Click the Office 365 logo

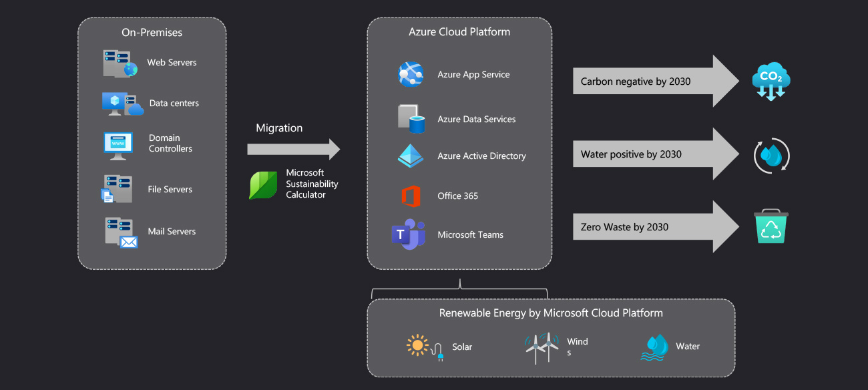411,196
